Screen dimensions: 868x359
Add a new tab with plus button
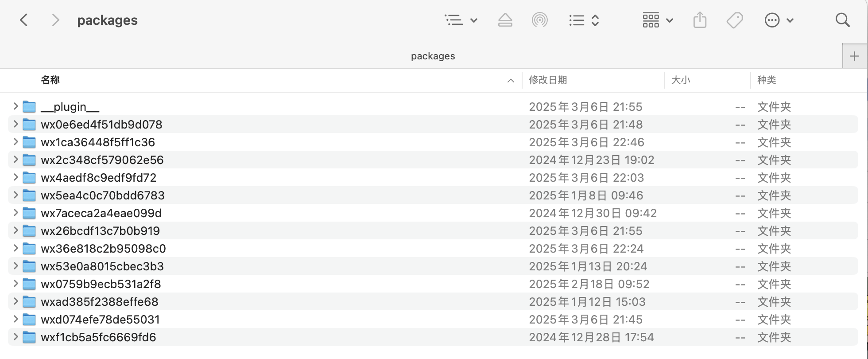[854, 56]
